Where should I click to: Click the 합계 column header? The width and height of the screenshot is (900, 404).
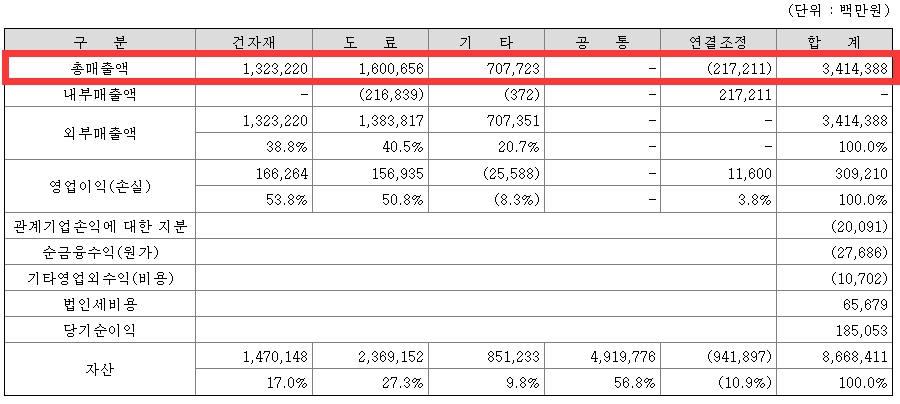click(836, 43)
